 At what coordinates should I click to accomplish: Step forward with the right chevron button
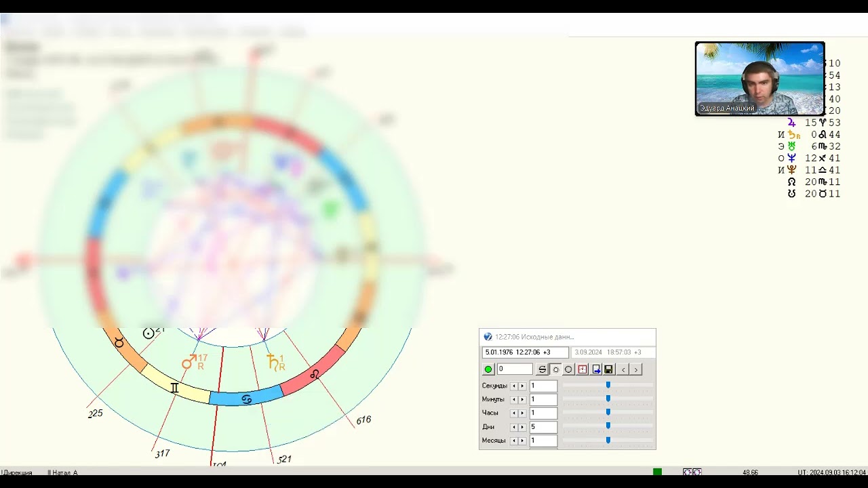635,369
